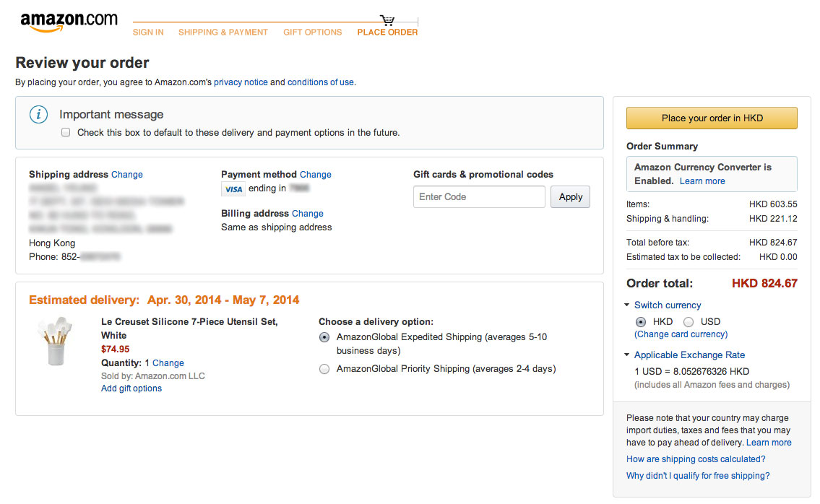Enable the default delivery and payment checkbox
This screenshot has height=504, width=820.
(x=66, y=132)
